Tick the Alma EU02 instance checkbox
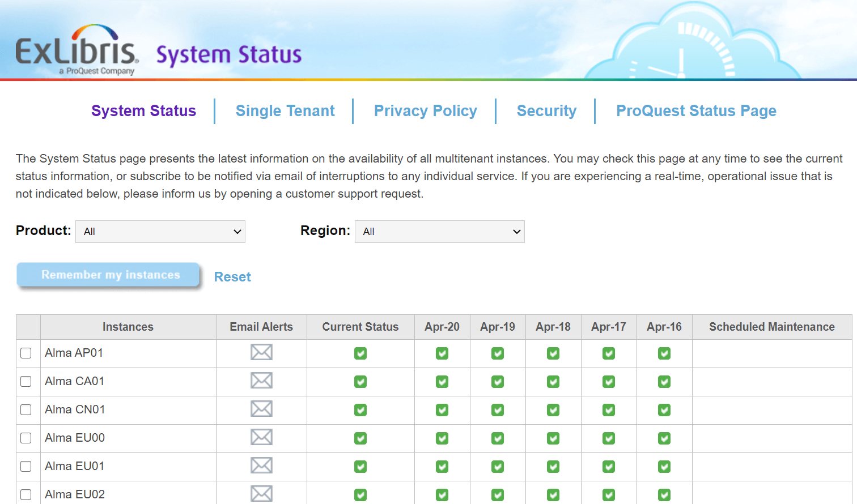 [x=26, y=494]
